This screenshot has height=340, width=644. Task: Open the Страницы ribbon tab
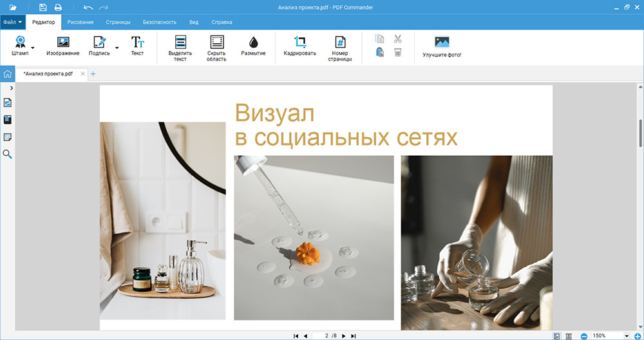click(118, 22)
